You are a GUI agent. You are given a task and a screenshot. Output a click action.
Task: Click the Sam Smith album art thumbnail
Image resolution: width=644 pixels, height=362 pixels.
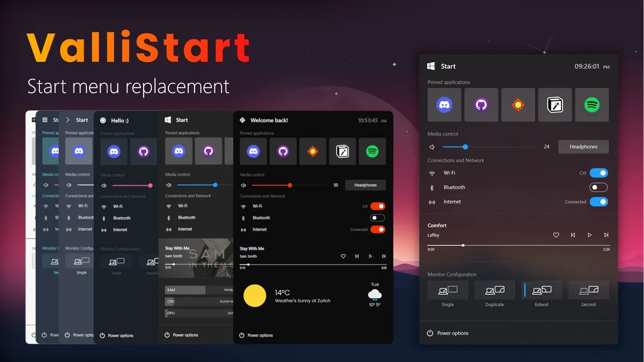click(x=196, y=258)
